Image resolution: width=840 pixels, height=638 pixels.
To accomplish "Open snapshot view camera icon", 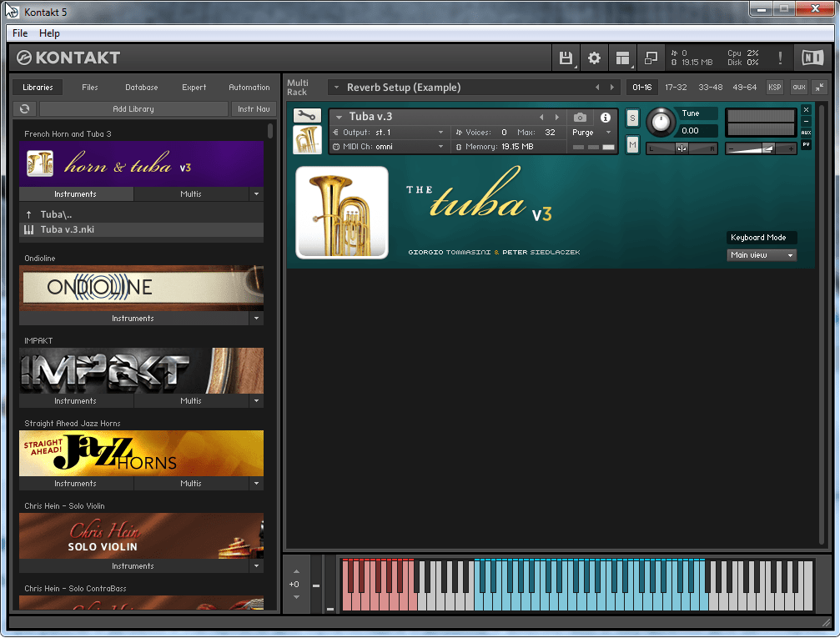I will 580,118.
